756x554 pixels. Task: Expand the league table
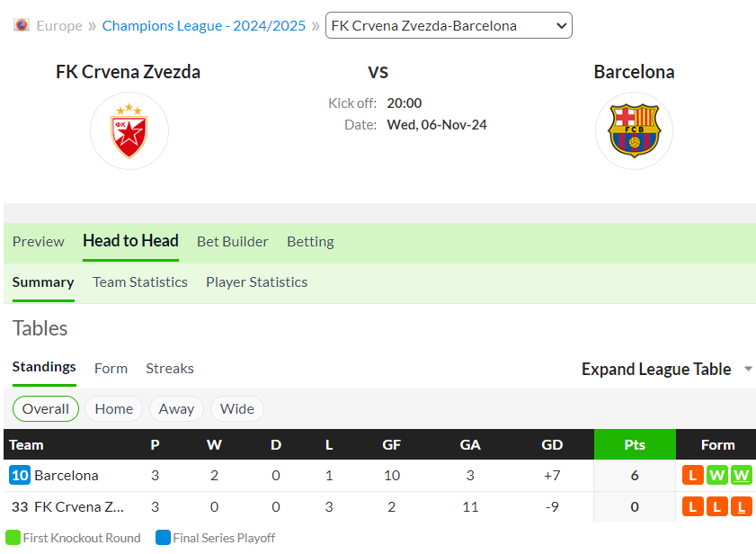point(656,369)
